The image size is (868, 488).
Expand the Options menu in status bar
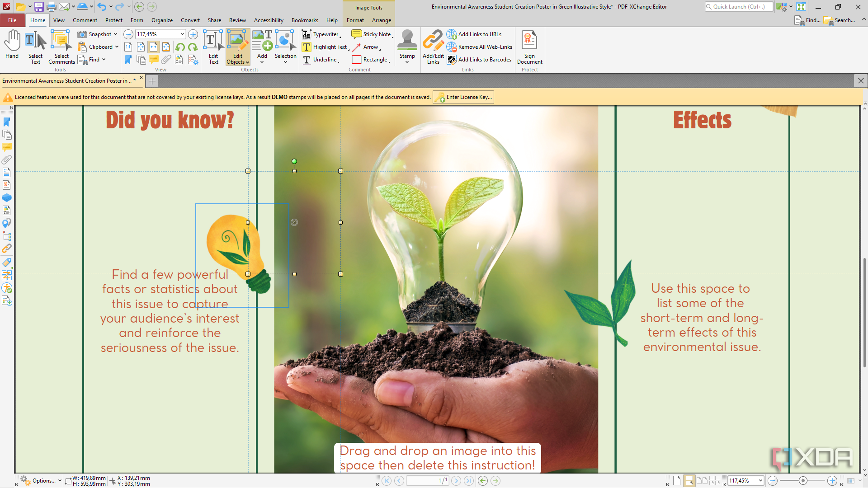(x=41, y=481)
